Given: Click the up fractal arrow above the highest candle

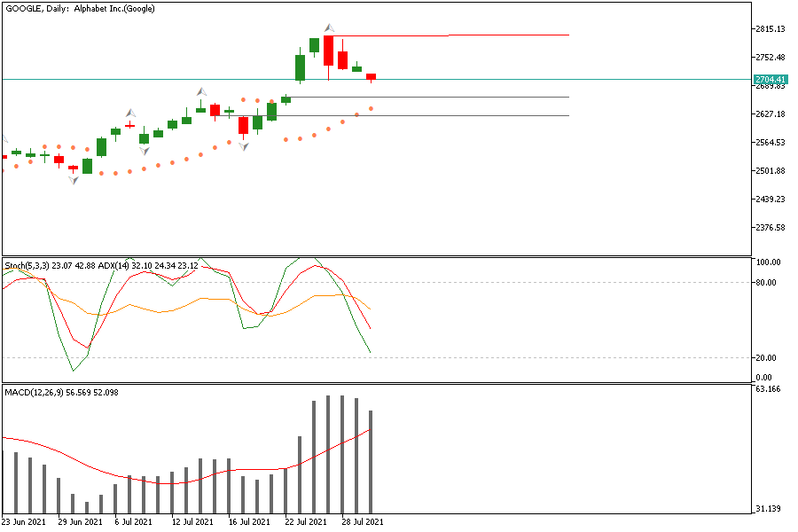Looking at the screenshot, I should coord(330,27).
